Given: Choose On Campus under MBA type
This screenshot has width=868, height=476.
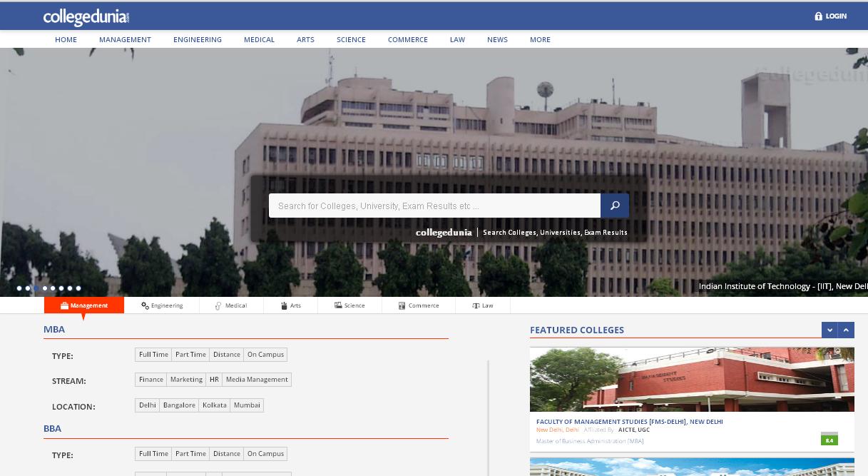Looking at the screenshot, I should point(265,355).
